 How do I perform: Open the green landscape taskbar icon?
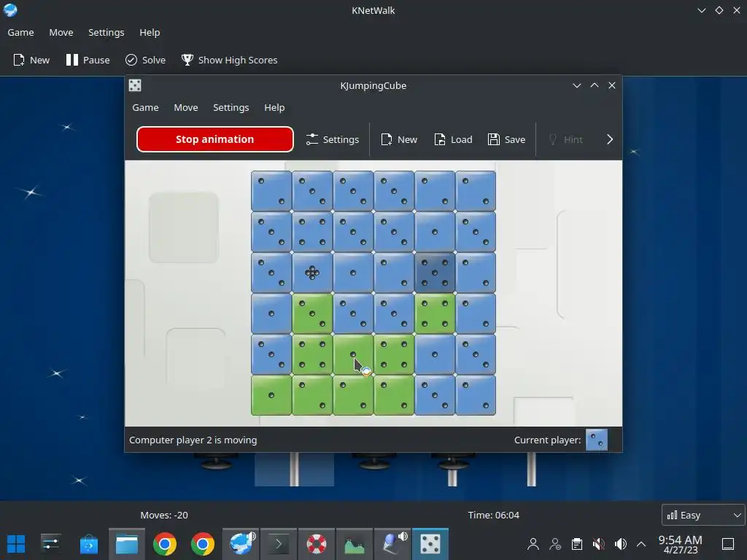pyautogui.click(x=354, y=544)
